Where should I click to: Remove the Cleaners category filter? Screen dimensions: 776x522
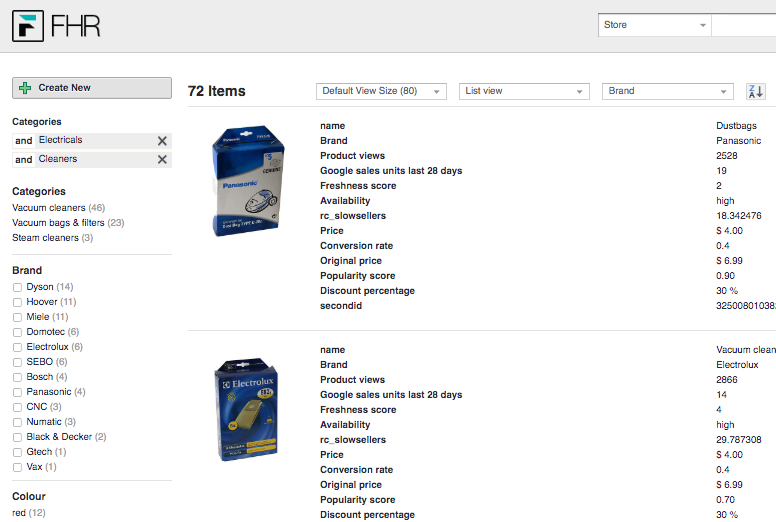pos(162,159)
